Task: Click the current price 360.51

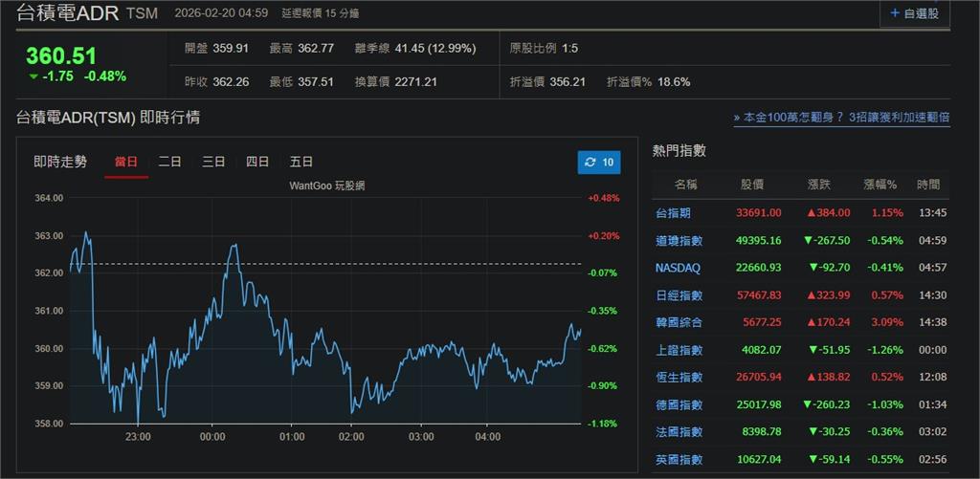Action: 61,56
